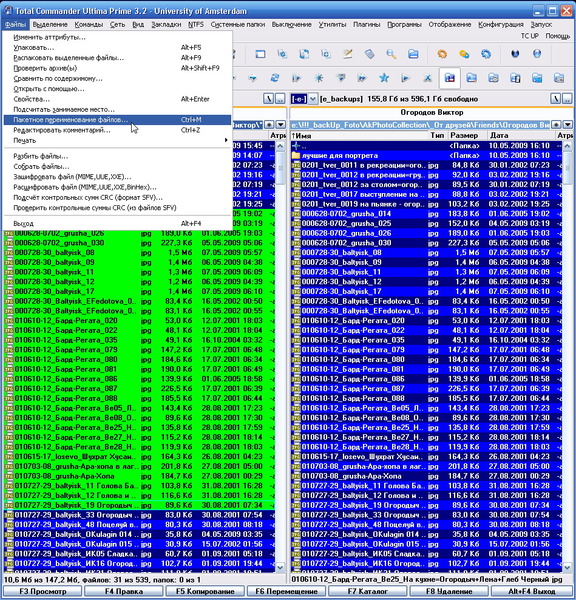Open the Плагины menu
Viewport: 576px width, 600px height.
366,24
